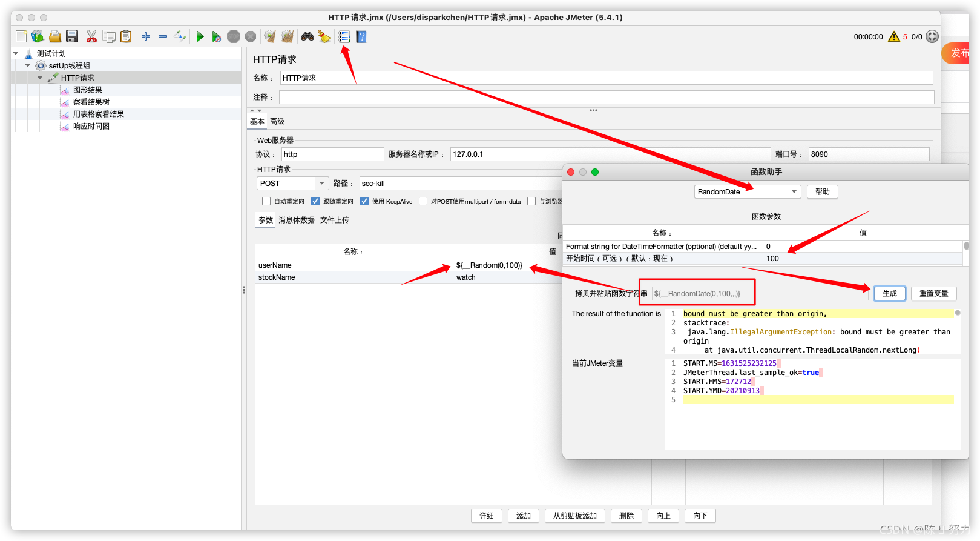
Task: Select the 图形结果 listener in the tree
Action: coord(87,90)
